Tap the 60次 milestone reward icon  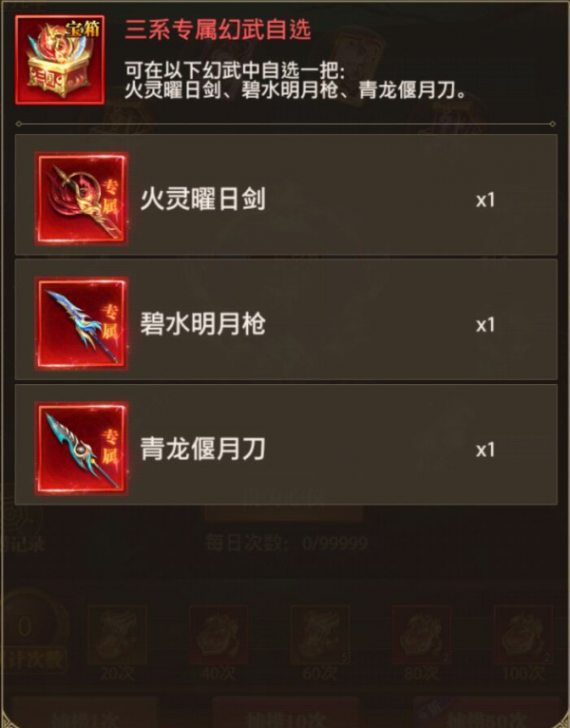click(x=320, y=634)
